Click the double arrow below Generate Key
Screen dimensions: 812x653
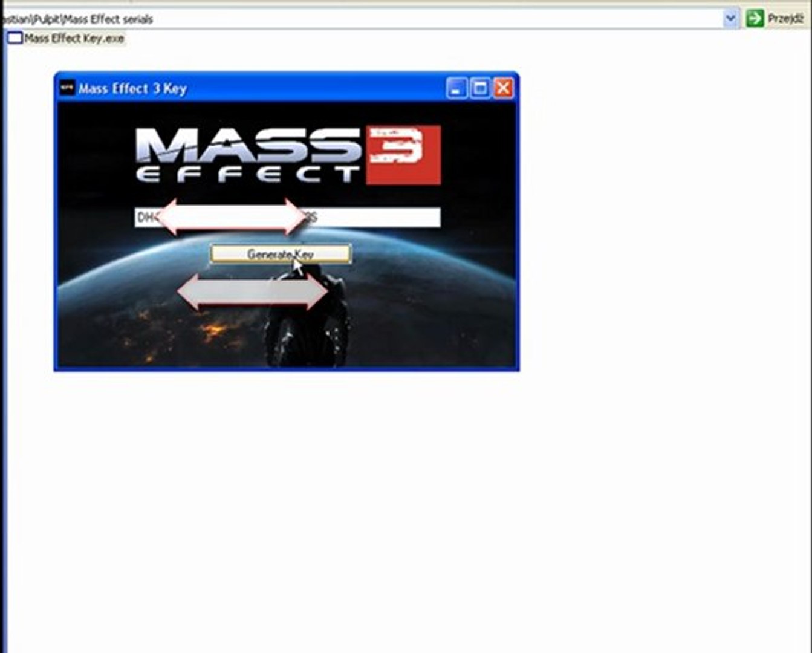click(x=253, y=291)
